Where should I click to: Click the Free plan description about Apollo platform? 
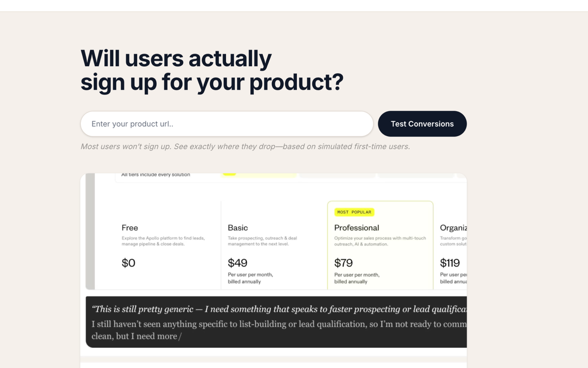[163, 241]
